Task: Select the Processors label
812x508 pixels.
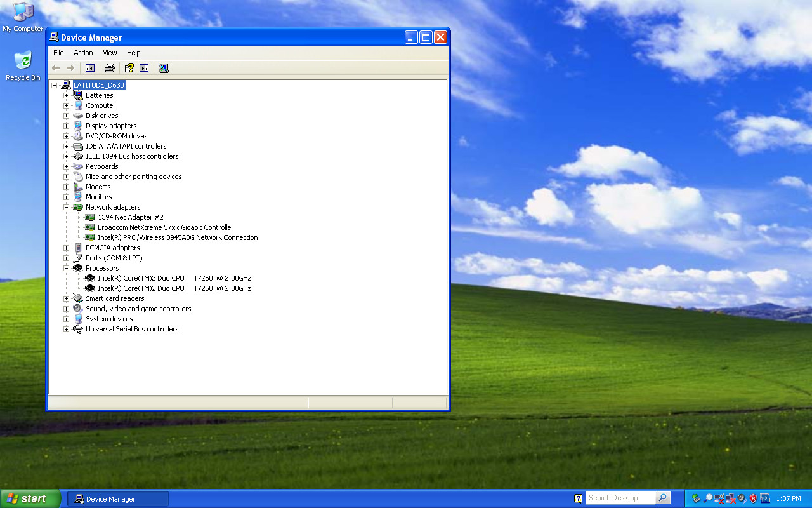Action: tap(102, 268)
